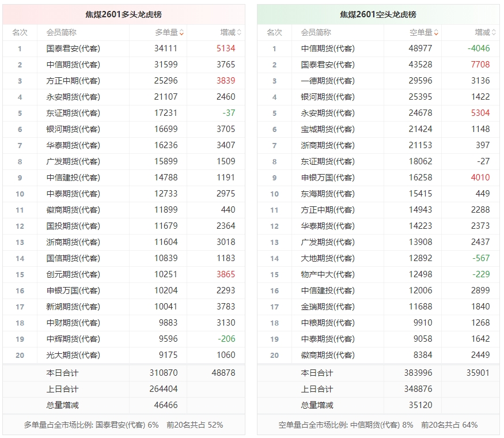Click green value -229
Image resolution: width=504 pixels, height=438 pixels.
(x=481, y=274)
